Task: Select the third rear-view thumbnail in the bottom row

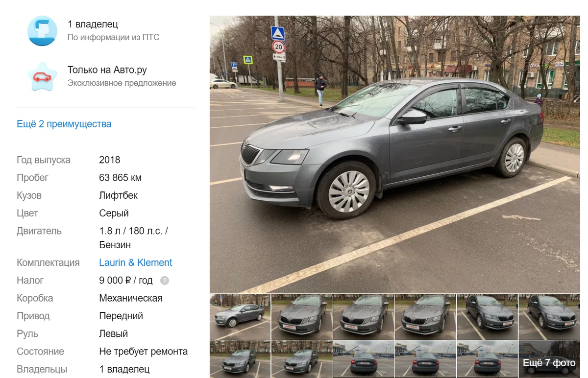Action: click(x=487, y=359)
